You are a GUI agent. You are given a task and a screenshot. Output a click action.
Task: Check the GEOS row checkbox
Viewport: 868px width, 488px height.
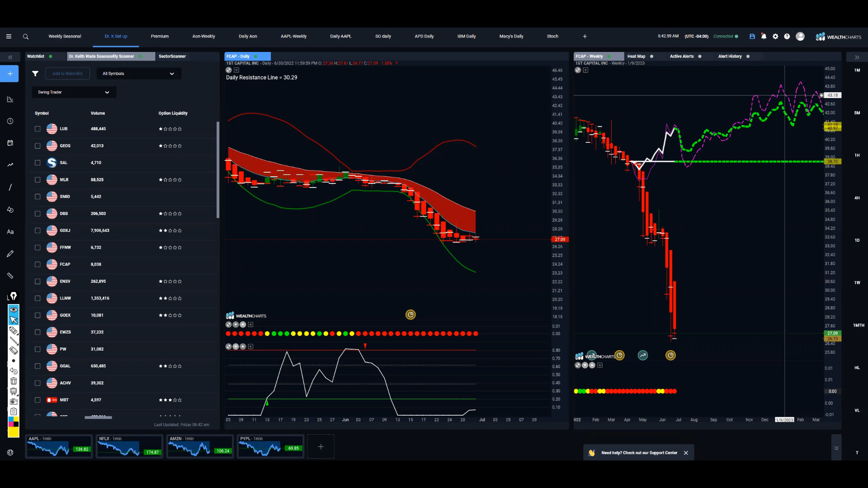tap(38, 146)
